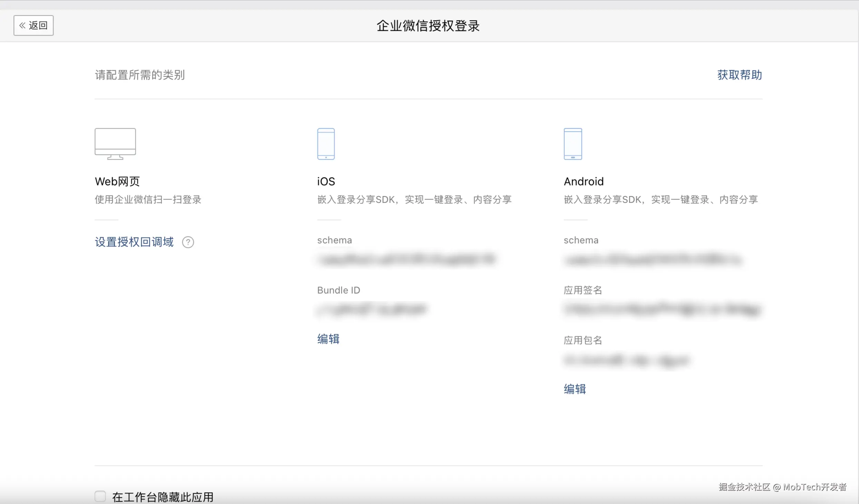Open 设置授权回调域 link
The image size is (859, 504).
134,242
